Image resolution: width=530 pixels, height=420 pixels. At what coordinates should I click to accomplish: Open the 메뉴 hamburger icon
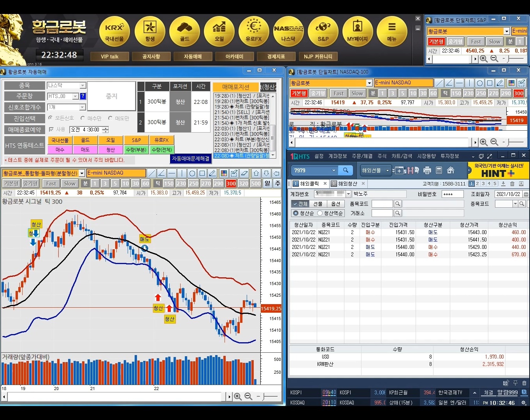pyautogui.click(x=392, y=32)
